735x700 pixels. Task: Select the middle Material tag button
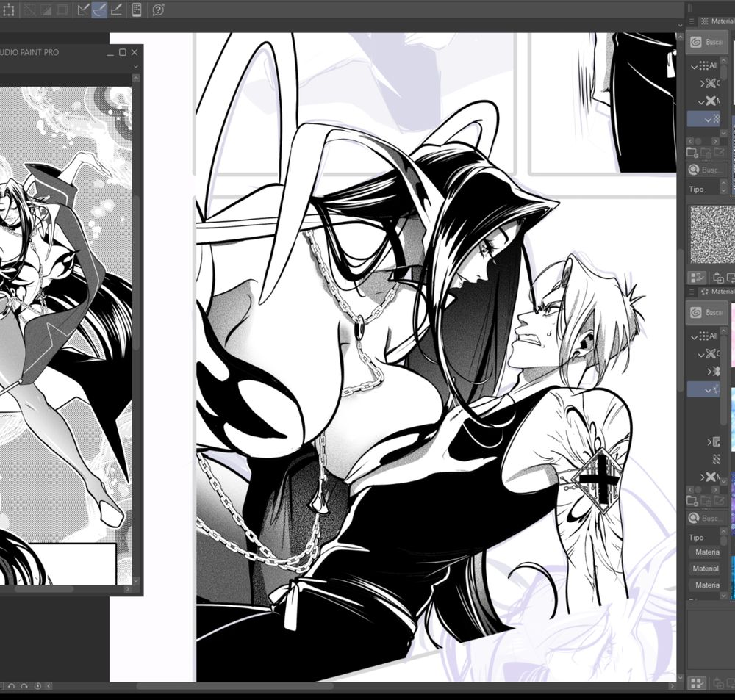point(705,569)
